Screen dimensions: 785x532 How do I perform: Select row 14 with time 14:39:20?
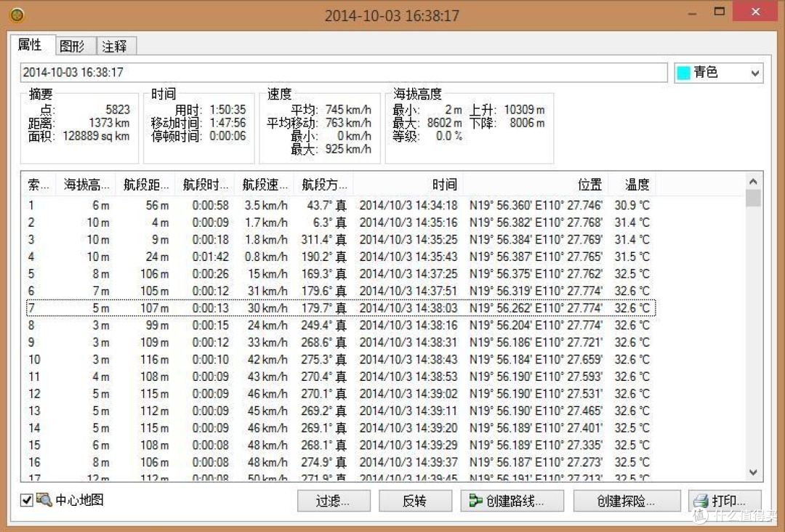(x=340, y=428)
